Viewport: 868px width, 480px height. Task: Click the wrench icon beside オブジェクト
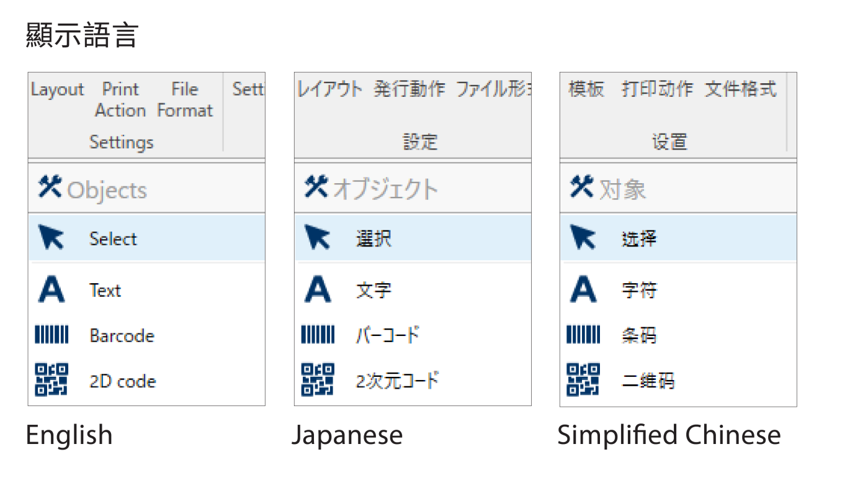[316, 187]
